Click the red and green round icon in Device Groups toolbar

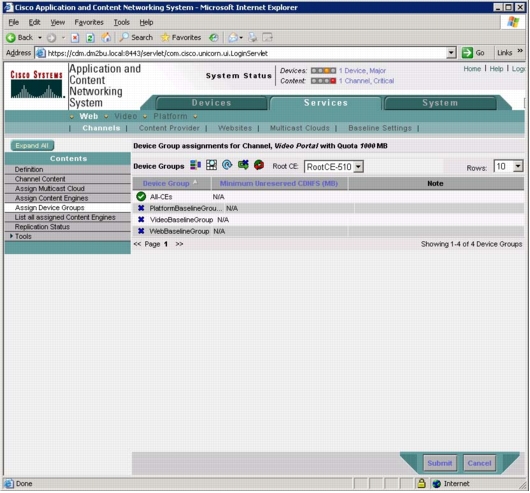(259, 165)
